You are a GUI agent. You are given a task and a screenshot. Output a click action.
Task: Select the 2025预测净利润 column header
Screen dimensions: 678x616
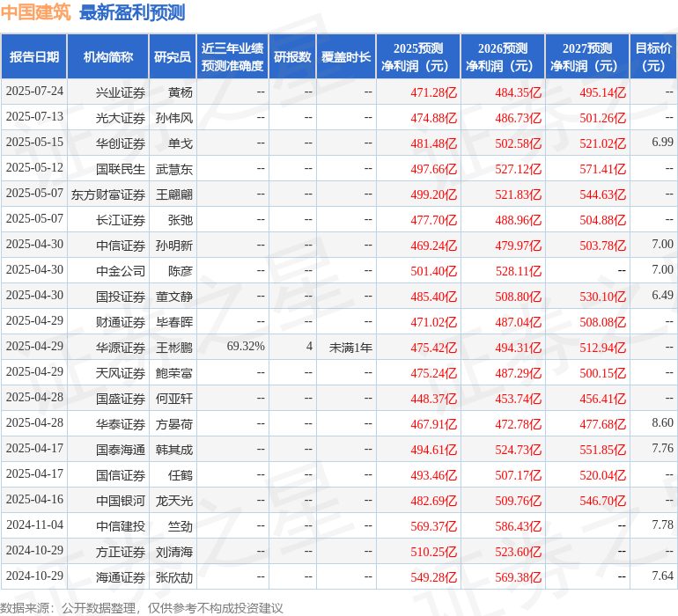point(418,56)
